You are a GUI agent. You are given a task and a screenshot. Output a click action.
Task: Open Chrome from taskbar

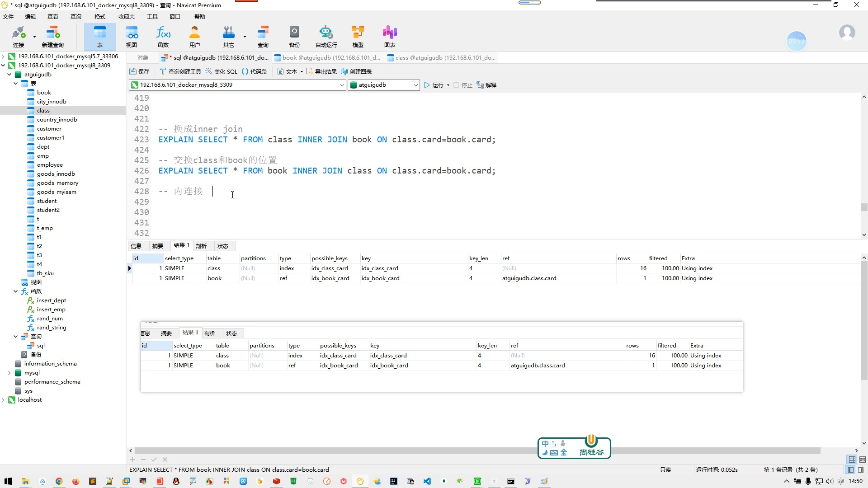click(x=59, y=481)
